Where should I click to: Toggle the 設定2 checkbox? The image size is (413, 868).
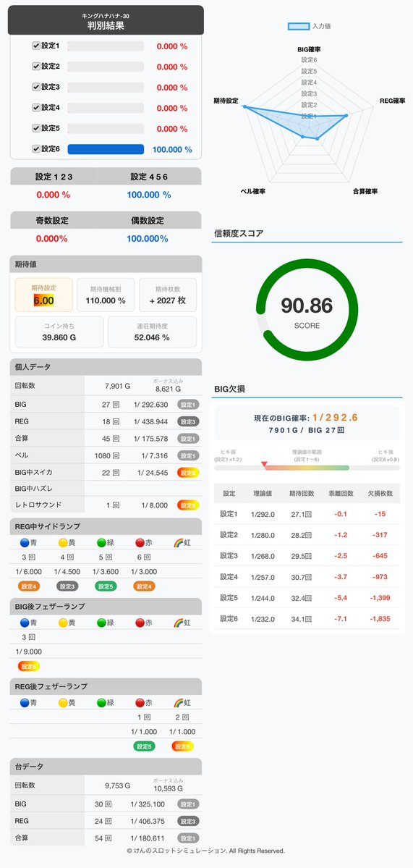[36, 67]
